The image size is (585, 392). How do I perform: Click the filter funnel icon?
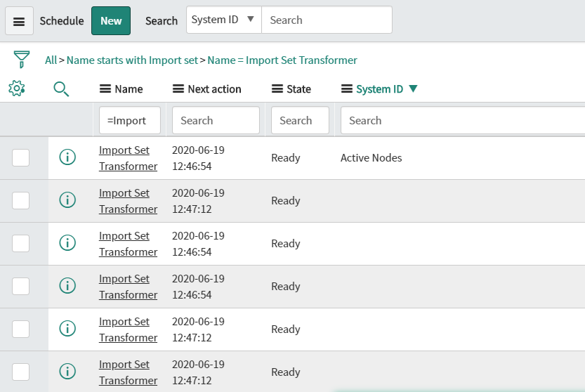pos(22,60)
